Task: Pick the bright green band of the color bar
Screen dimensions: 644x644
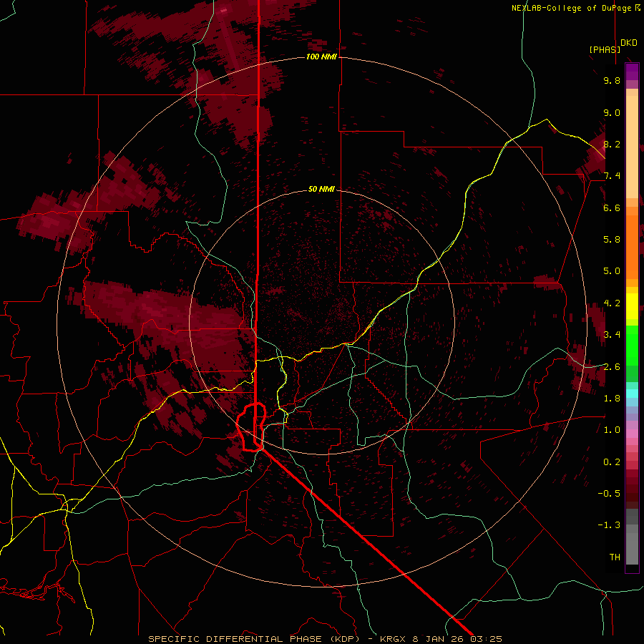Action: pos(632,345)
